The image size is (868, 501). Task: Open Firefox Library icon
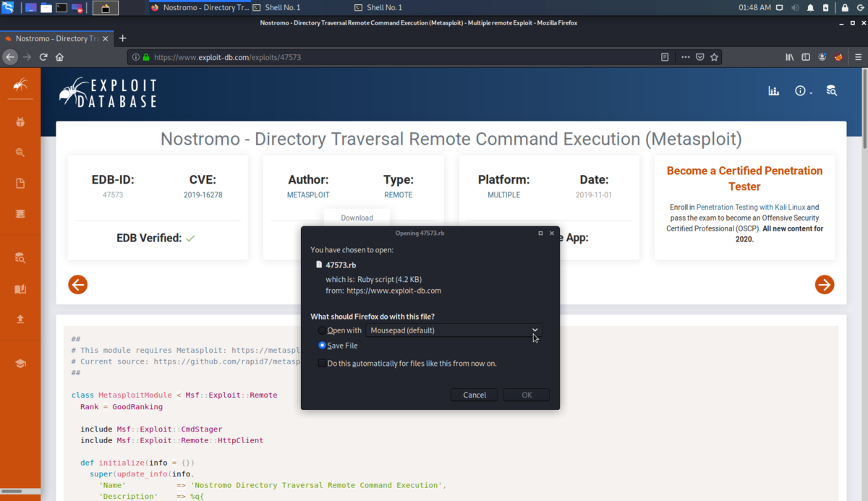790,57
